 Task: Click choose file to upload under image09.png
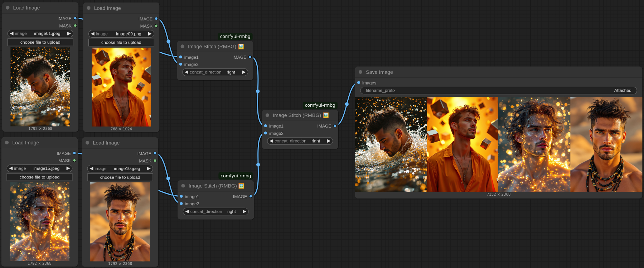[121, 42]
